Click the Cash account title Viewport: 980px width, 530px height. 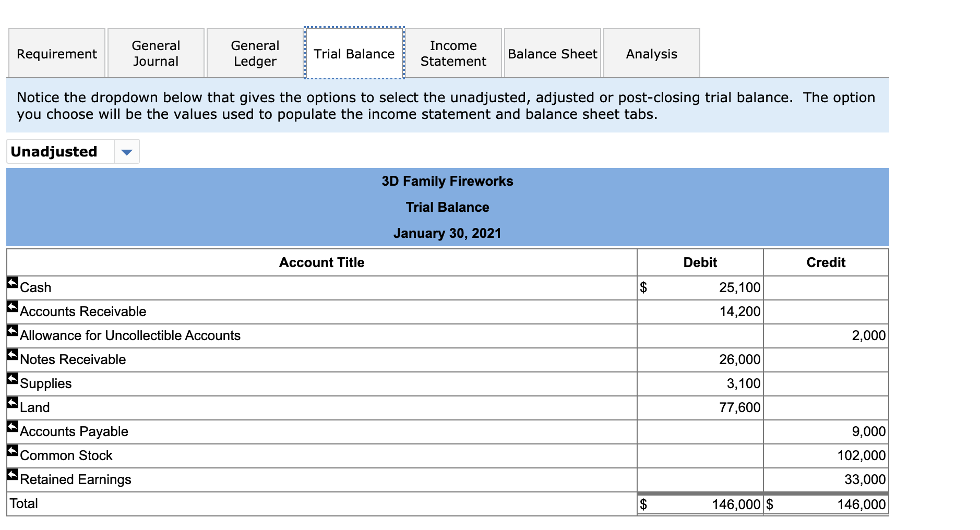[x=35, y=287]
